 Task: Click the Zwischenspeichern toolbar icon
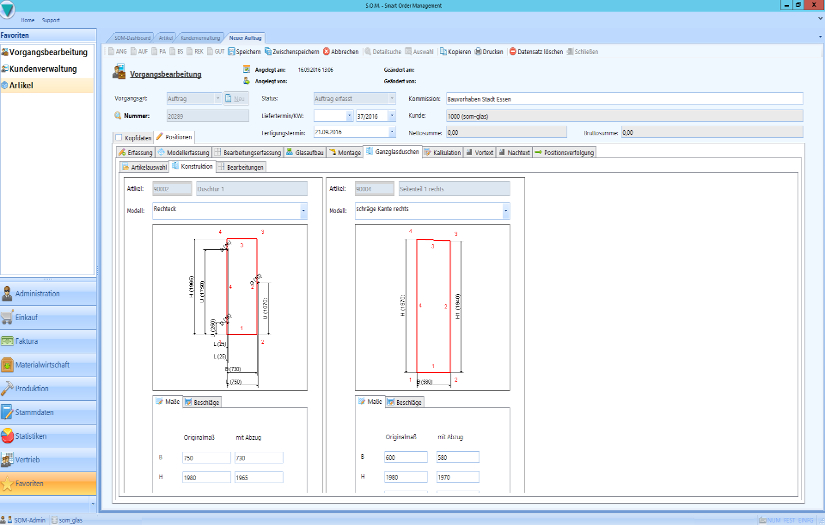point(268,51)
